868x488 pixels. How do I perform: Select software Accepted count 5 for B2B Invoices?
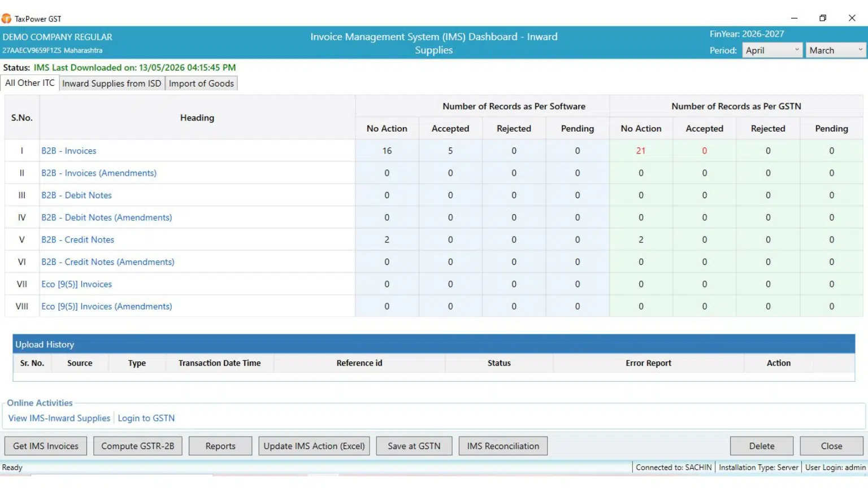(x=450, y=151)
